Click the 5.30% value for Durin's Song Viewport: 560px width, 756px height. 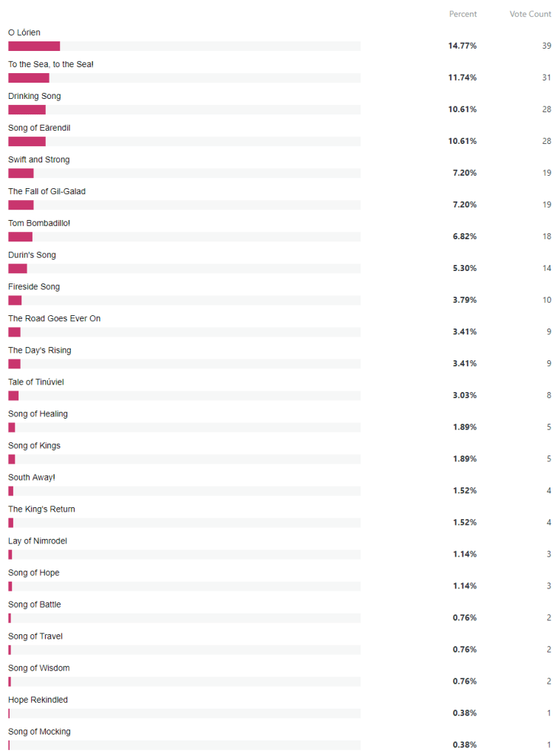click(x=465, y=268)
